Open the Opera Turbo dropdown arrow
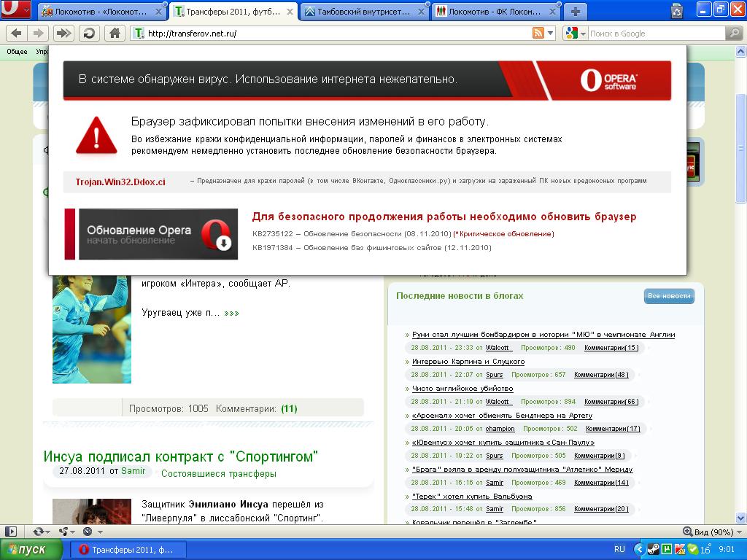Image resolution: width=747 pixels, height=560 pixels. point(99,532)
